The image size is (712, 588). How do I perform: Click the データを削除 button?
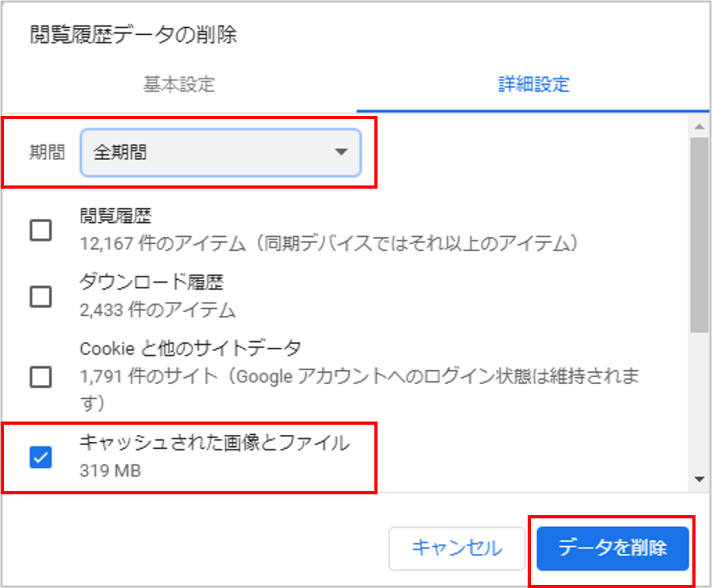point(613,548)
